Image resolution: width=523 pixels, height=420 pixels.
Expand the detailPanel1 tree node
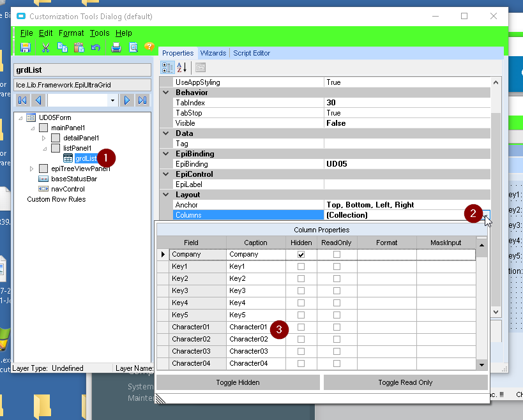tap(44, 138)
